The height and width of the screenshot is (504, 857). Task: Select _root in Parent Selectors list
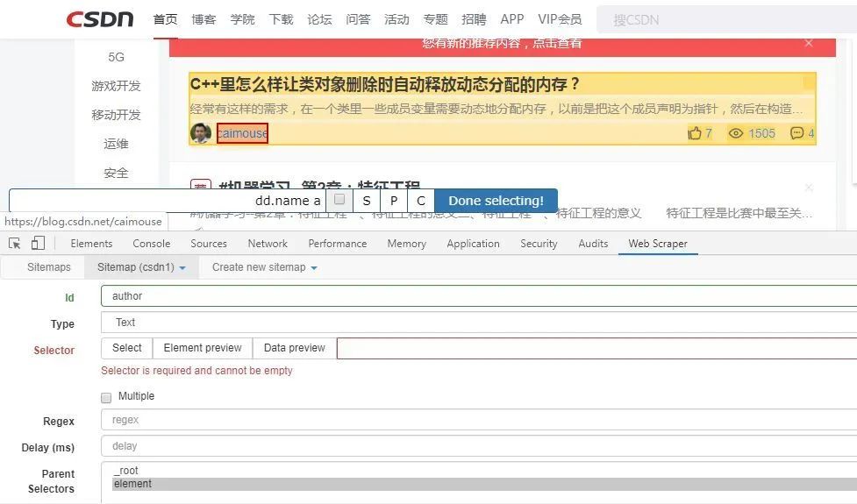tap(484, 471)
